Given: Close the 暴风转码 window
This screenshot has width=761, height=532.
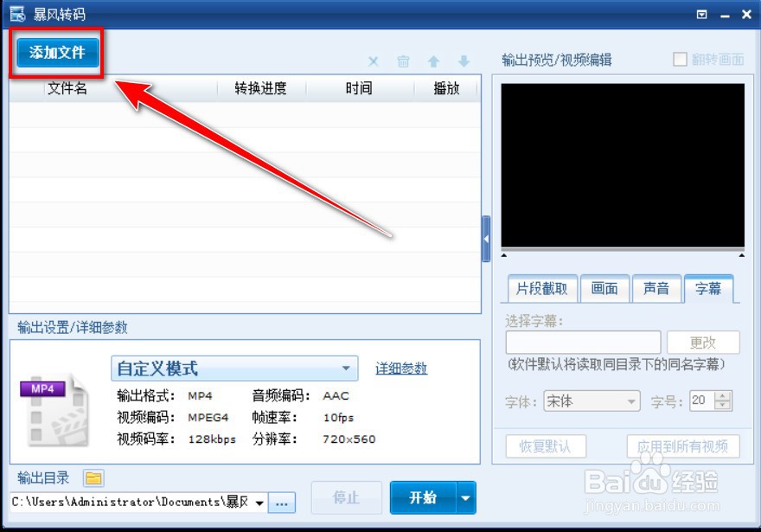Looking at the screenshot, I should (x=747, y=15).
